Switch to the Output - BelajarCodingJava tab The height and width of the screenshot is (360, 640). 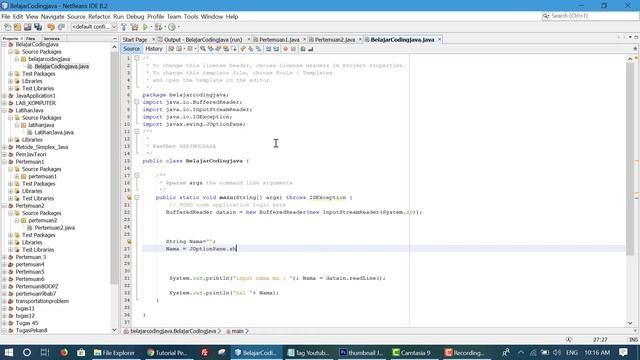[x=203, y=40]
